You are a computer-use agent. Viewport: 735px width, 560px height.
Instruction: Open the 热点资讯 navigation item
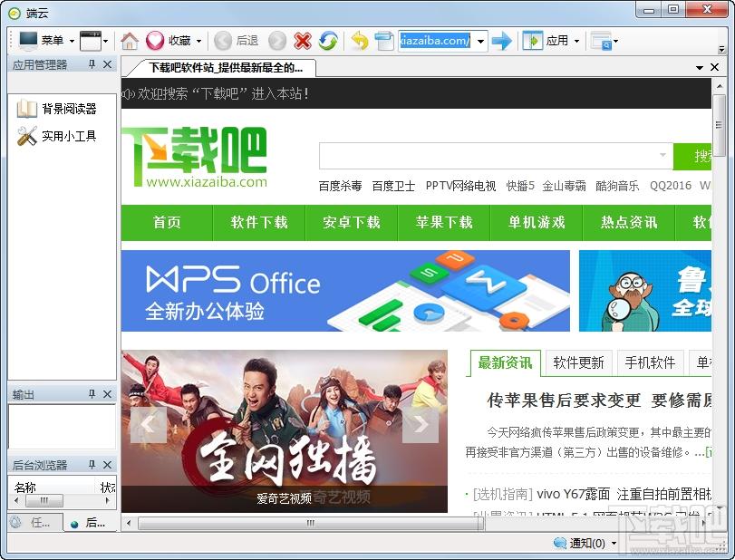click(x=629, y=222)
